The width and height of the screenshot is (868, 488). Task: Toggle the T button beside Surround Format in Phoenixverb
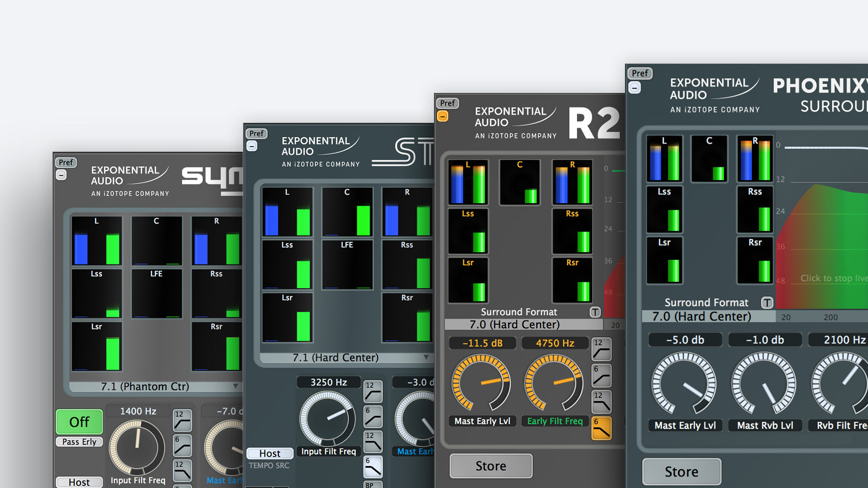click(x=767, y=303)
